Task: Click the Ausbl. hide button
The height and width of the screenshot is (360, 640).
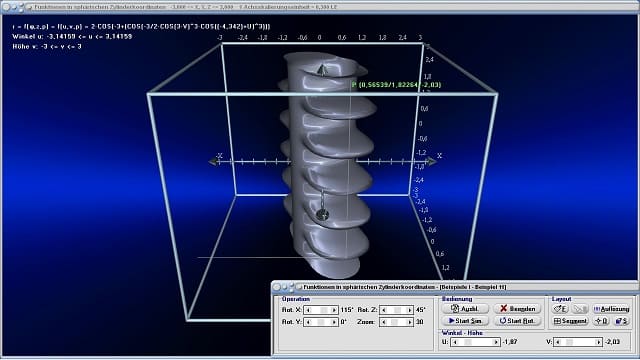Action: tap(465, 309)
